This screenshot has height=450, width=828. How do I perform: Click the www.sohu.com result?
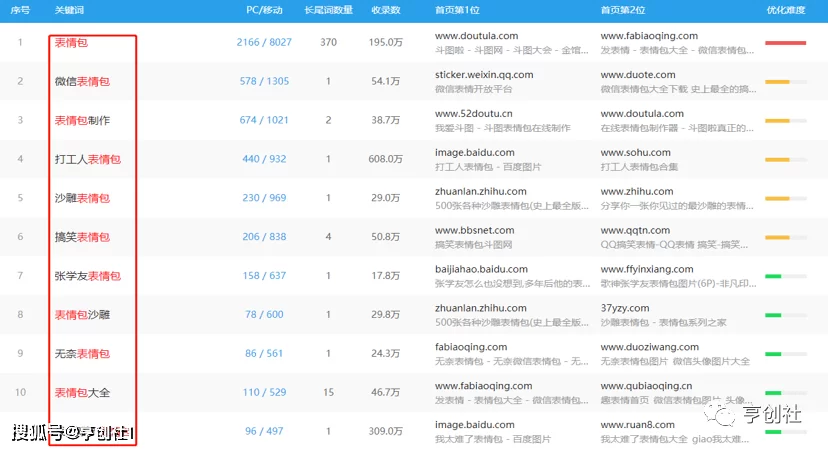pyautogui.click(x=636, y=153)
